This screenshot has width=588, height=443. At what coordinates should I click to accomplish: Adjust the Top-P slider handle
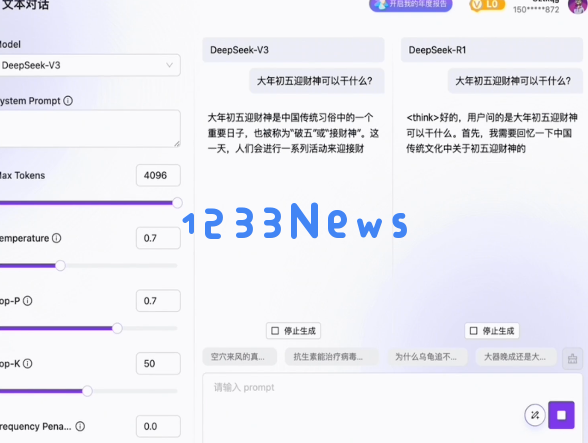tap(117, 328)
